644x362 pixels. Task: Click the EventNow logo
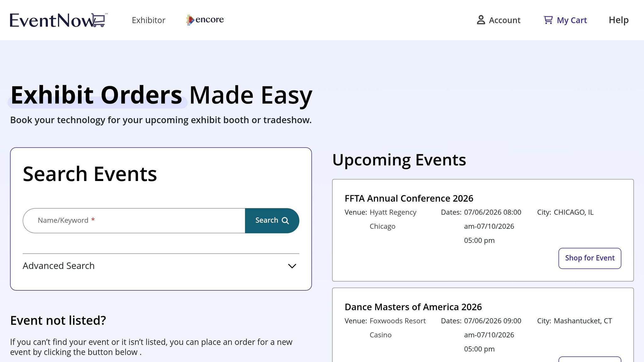pyautogui.click(x=59, y=20)
